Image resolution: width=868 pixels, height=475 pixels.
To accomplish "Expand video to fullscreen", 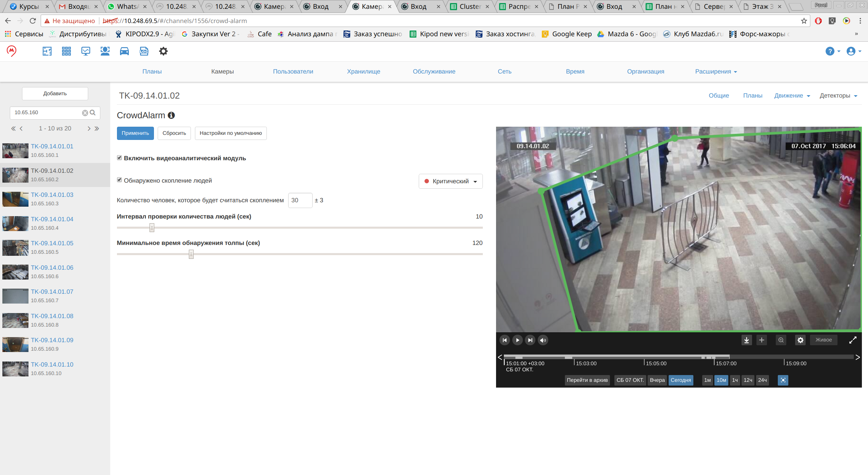I will click(x=853, y=340).
